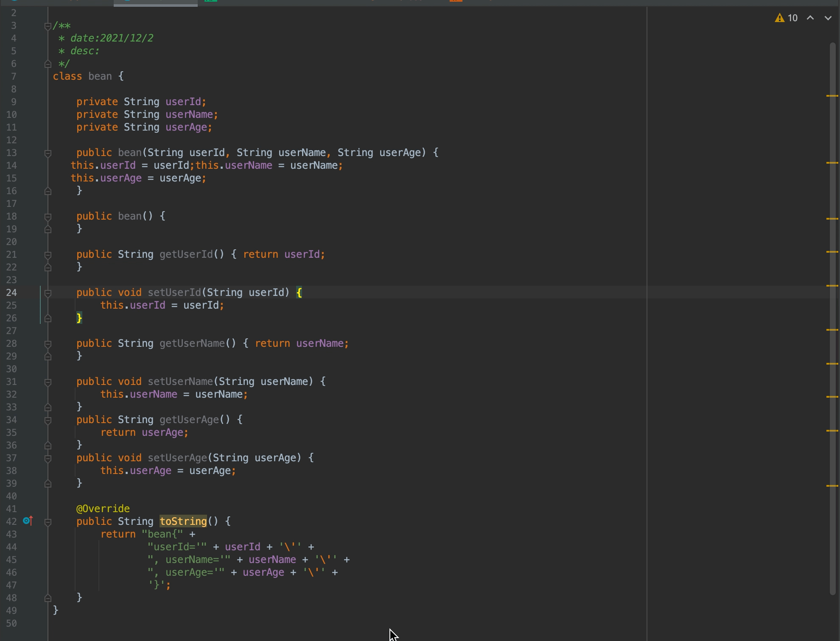Image resolution: width=840 pixels, height=641 pixels.
Task: Collapse the three-argument bean constructor
Action: click(x=48, y=153)
